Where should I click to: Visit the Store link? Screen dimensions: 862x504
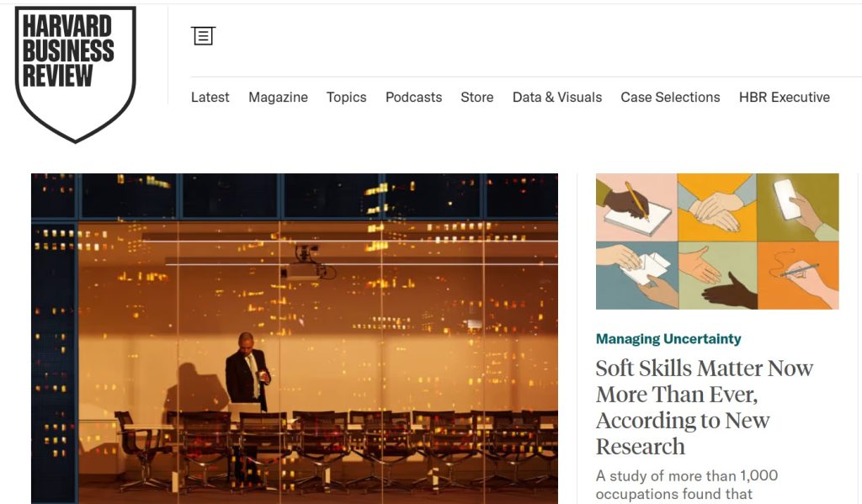[x=477, y=98]
